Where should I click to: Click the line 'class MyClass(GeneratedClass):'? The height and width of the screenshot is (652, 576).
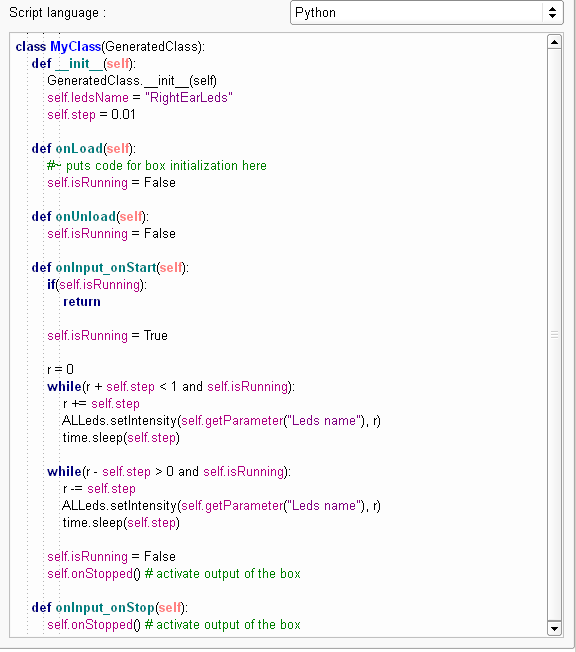(x=110, y=47)
